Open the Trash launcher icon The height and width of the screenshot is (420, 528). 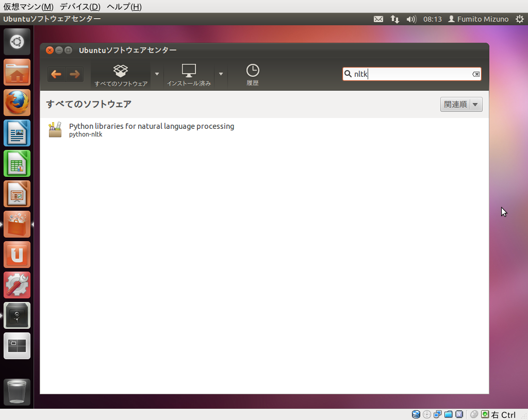pyautogui.click(x=17, y=392)
